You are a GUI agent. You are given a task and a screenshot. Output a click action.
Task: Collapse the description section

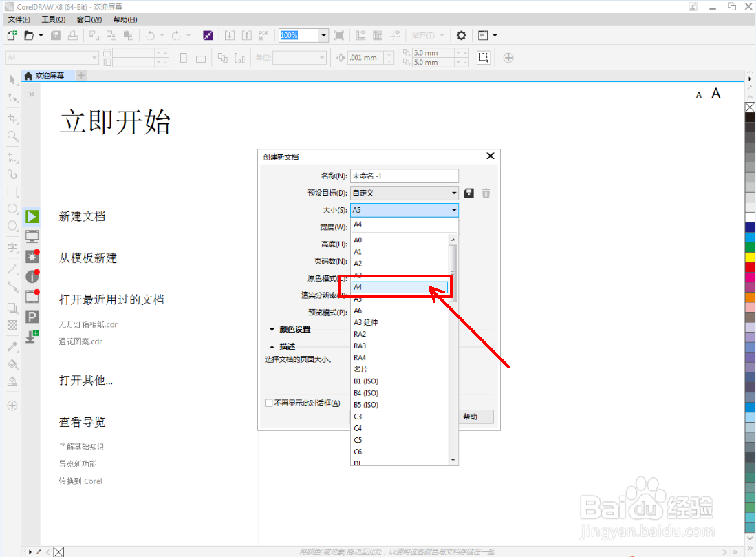coord(272,346)
